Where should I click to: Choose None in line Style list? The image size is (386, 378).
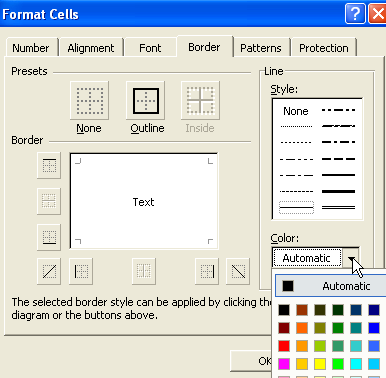[296, 111]
